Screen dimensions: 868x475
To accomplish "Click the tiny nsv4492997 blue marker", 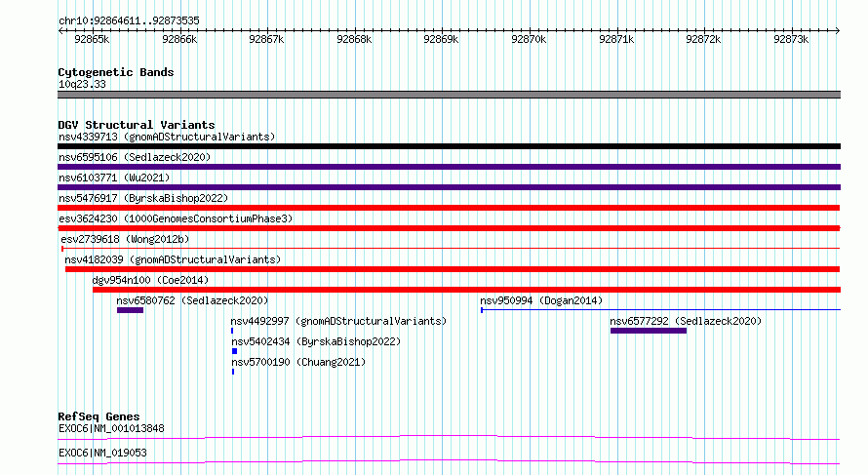I will click(232, 331).
